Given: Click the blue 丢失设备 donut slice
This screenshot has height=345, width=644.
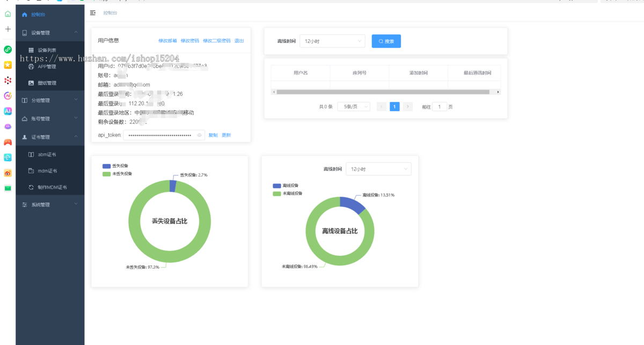Looking at the screenshot, I should [x=173, y=186].
